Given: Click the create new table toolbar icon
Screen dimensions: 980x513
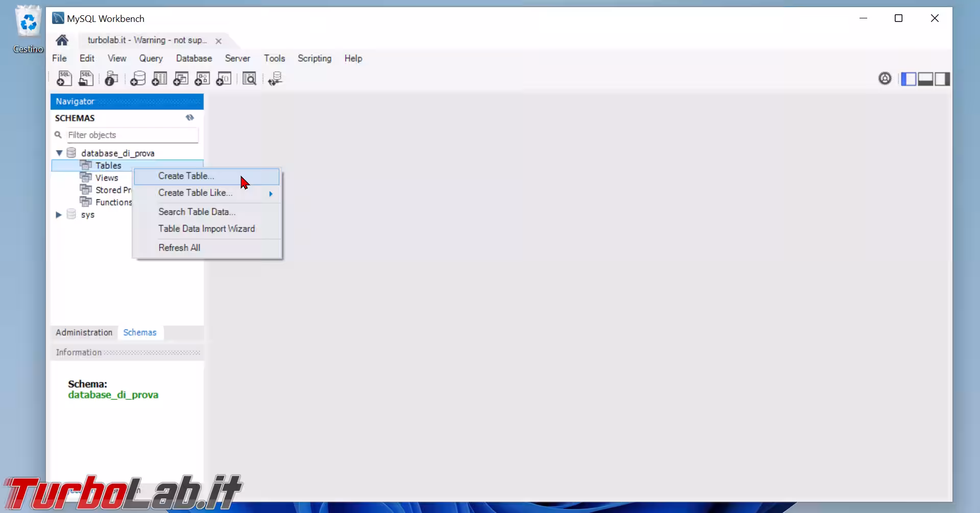Looking at the screenshot, I should pos(159,79).
